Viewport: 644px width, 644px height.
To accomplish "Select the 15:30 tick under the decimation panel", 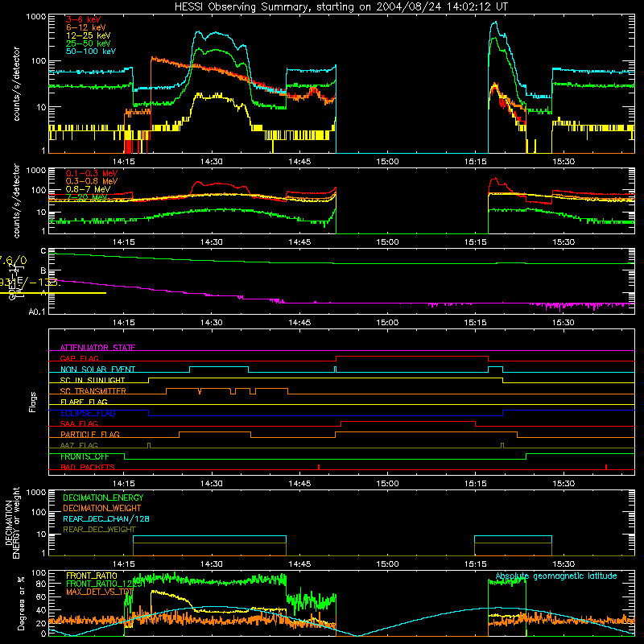I will click(x=563, y=564).
